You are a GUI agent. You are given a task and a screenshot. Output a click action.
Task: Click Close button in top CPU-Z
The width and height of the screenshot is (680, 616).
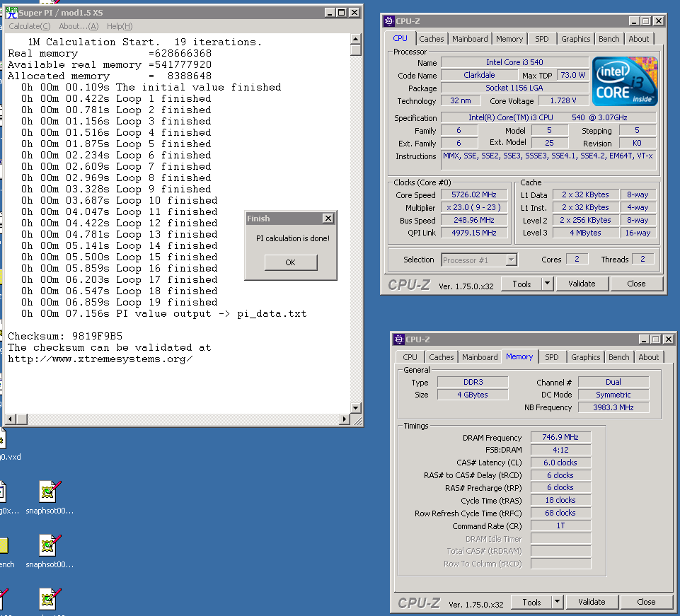(636, 284)
